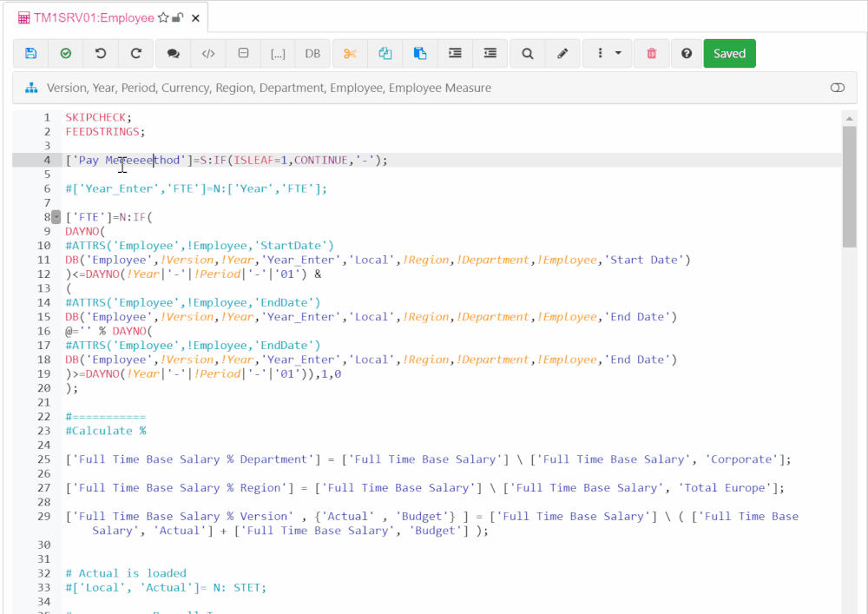This screenshot has width=868, height=614.
Task: Save the rule with the Save icon
Action: (30, 53)
